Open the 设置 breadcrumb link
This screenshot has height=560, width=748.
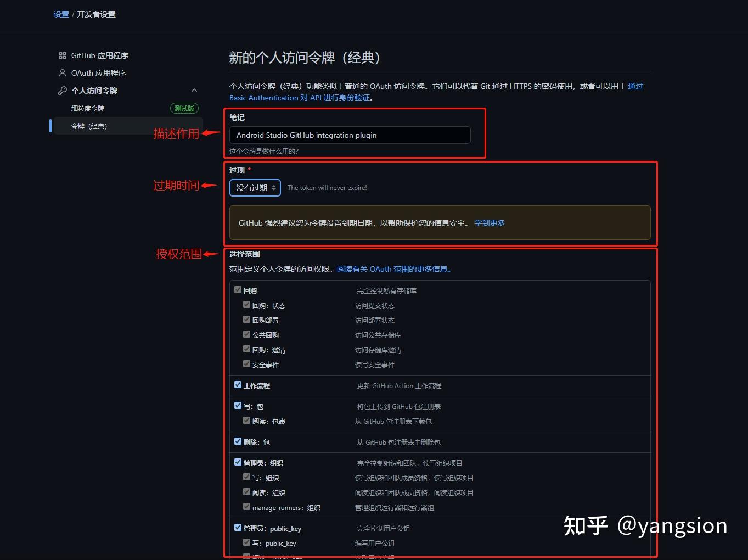coord(61,14)
